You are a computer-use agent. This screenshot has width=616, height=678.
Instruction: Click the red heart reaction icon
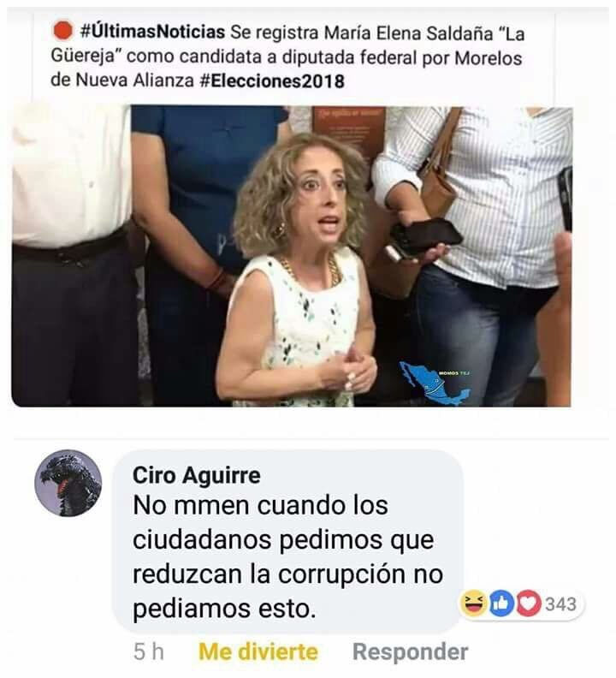[x=529, y=604]
